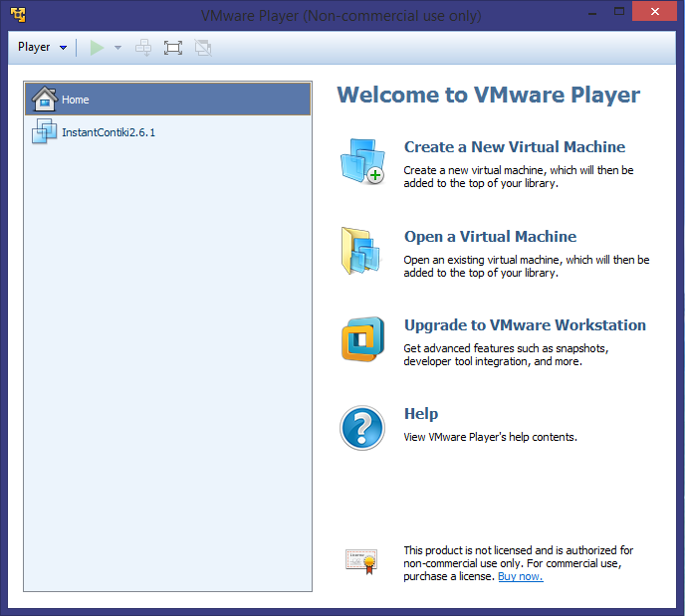The height and width of the screenshot is (616, 685).
Task: Select Home entry in the library list
Action: point(167,100)
